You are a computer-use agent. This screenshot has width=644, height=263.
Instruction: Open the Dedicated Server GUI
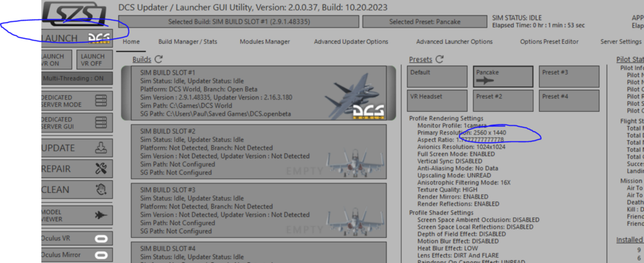click(x=77, y=122)
